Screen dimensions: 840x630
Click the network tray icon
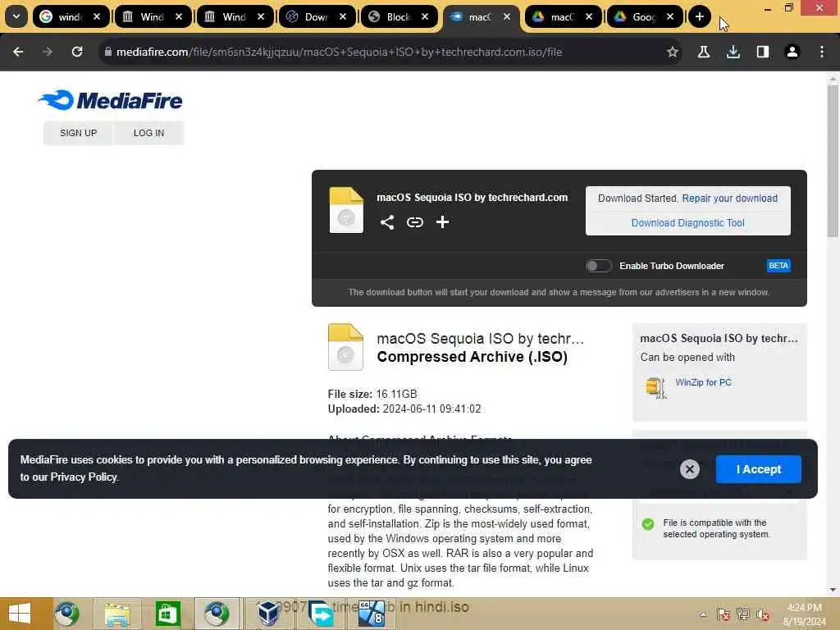(743, 614)
